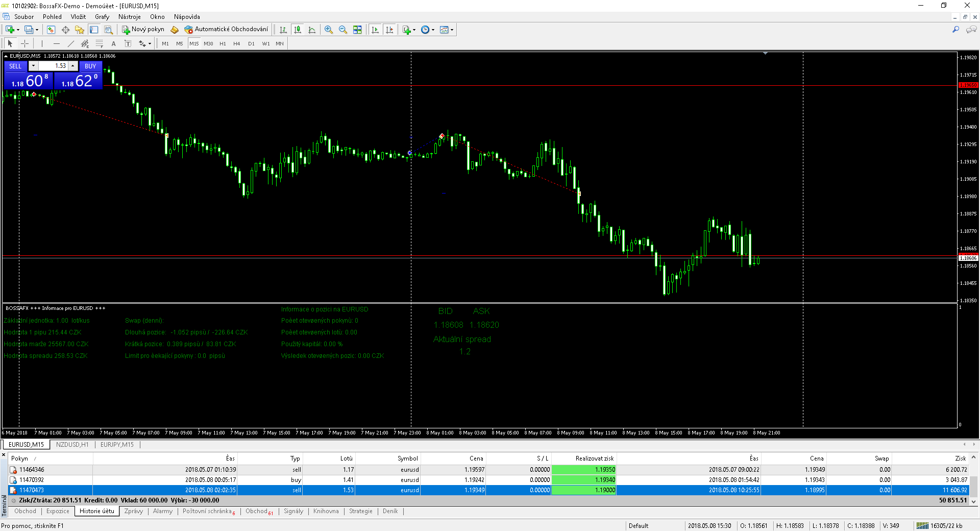Show the Market Watch panel
The height and width of the screenshot is (531, 980).
click(51, 30)
